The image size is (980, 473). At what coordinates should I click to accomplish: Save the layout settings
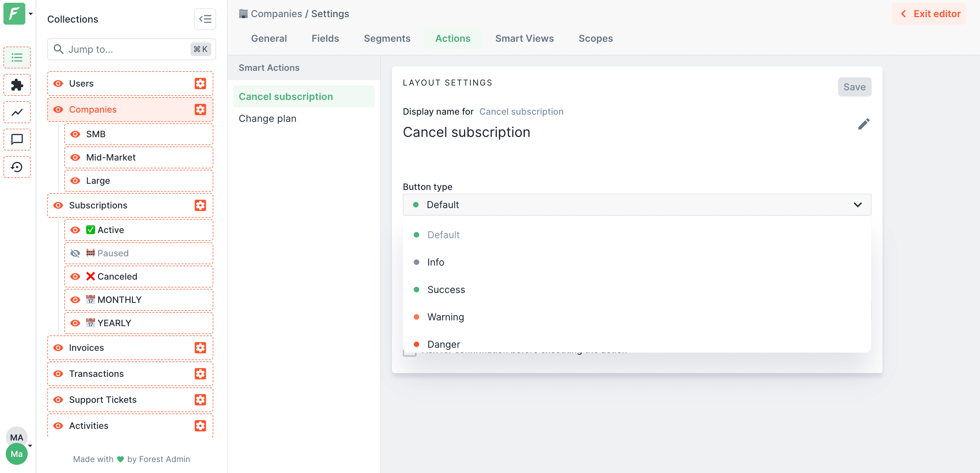tap(854, 87)
